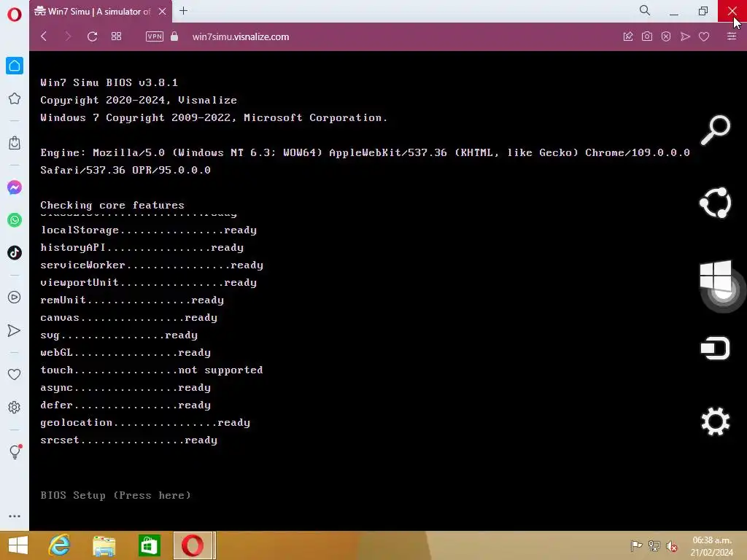
Task: Take a snapshot with camera icon
Action: click(647, 36)
